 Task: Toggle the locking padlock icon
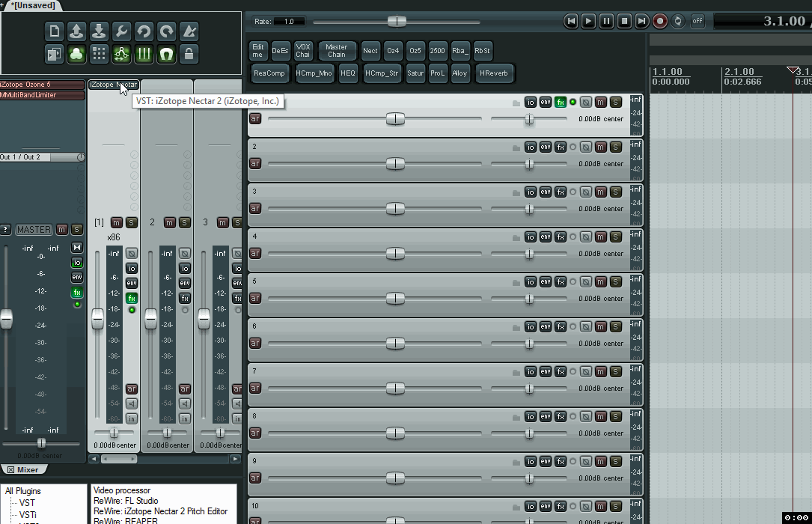click(189, 54)
